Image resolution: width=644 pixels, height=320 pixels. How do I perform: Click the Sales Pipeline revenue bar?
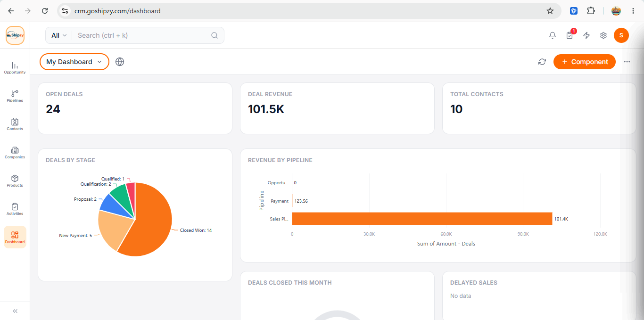tap(422, 219)
